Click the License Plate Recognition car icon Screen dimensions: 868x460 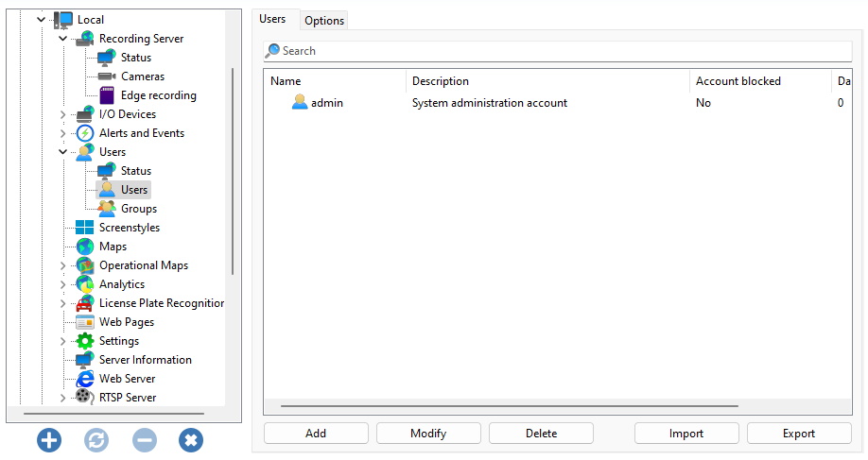(85, 303)
